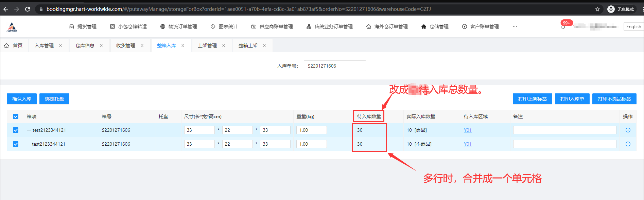Screen dimensions: 644x200
Task: Expand the more menu ellipsis in navigation
Action: pos(515,26)
